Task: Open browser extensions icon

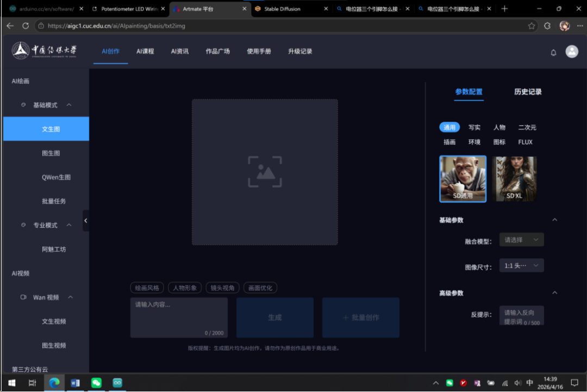Action: click(547, 26)
